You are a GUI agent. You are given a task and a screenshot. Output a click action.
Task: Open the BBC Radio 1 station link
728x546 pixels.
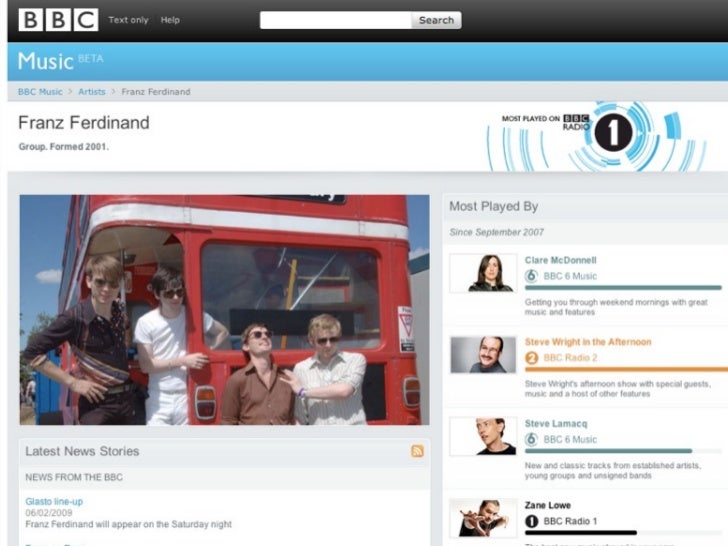point(570,521)
